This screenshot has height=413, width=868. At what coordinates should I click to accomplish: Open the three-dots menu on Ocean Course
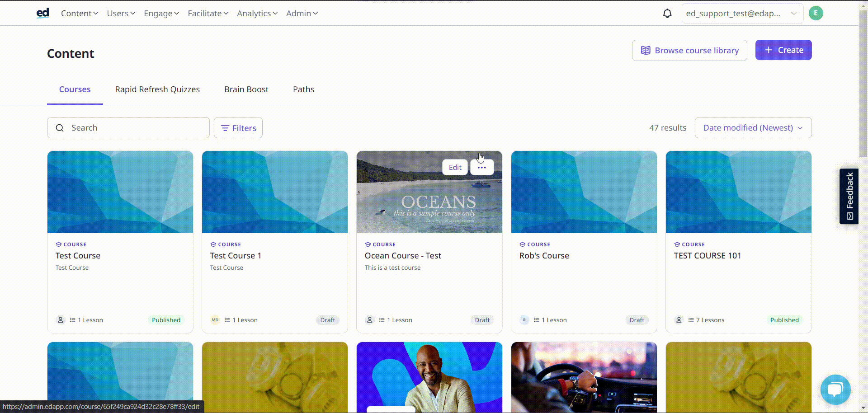coord(481,168)
